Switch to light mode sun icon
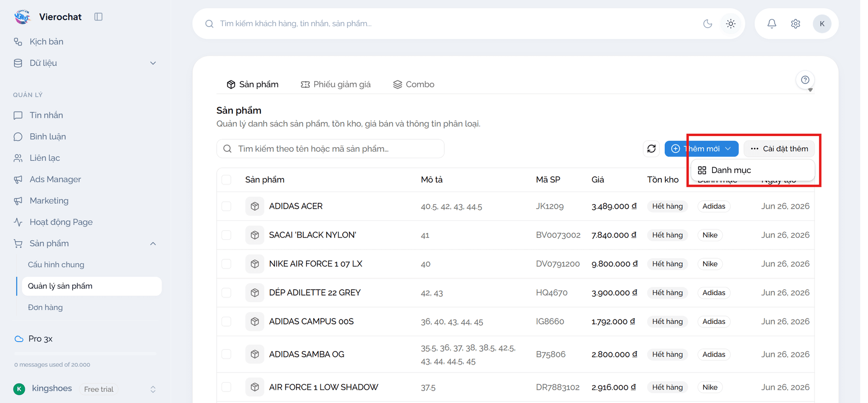 point(731,23)
